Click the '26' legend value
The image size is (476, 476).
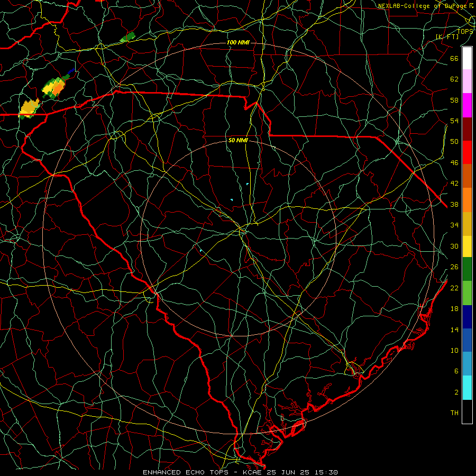[x=454, y=267]
